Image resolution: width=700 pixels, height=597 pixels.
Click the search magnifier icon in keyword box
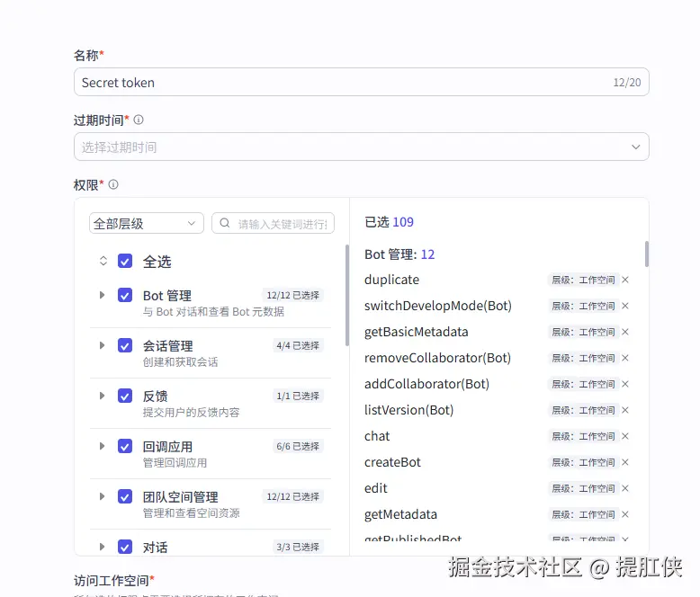[x=225, y=223]
